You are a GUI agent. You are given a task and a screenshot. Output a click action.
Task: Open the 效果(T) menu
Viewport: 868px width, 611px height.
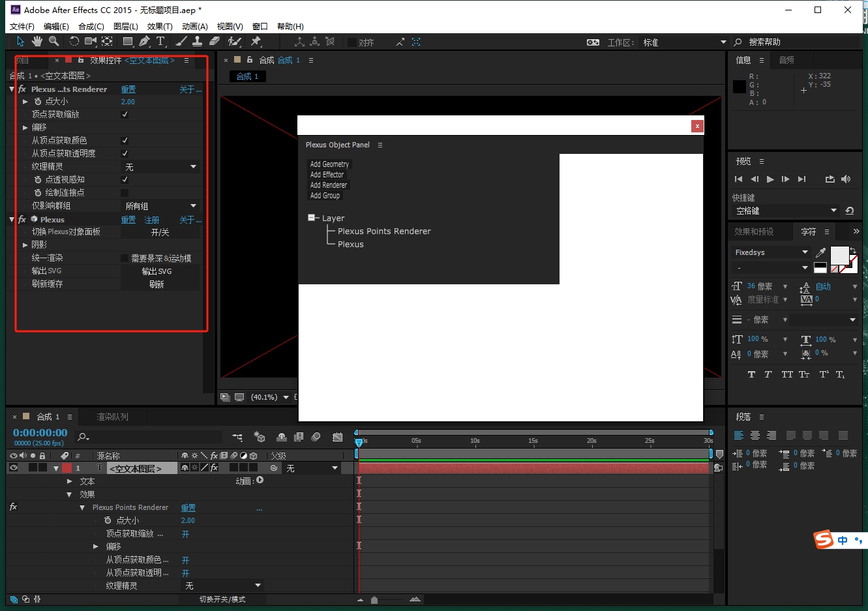[160, 26]
